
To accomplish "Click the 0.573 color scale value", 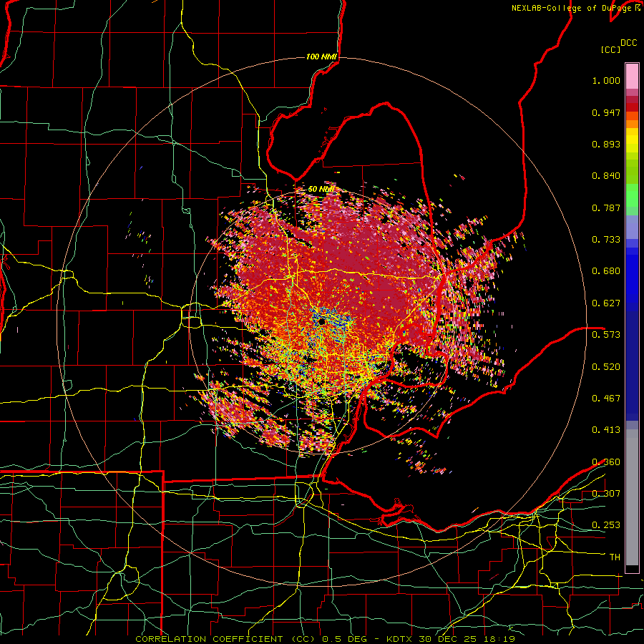I will coord(606,335).
